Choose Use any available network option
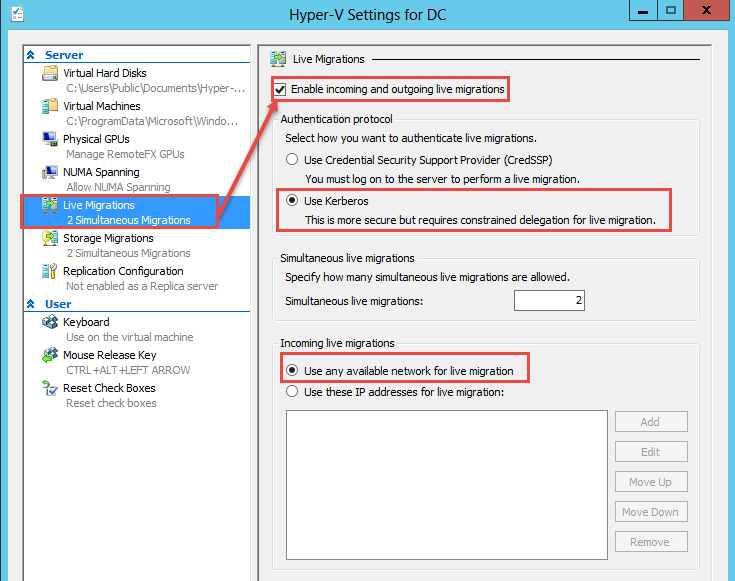Image resolution: width=735 pixels, height=581 pixels. (292, 370)
